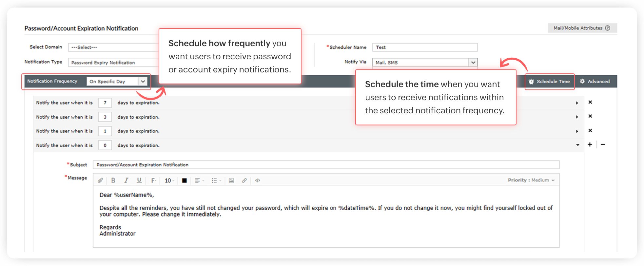
Task: Remove the 0 days row with minus
Action: [x=603, y=144]
